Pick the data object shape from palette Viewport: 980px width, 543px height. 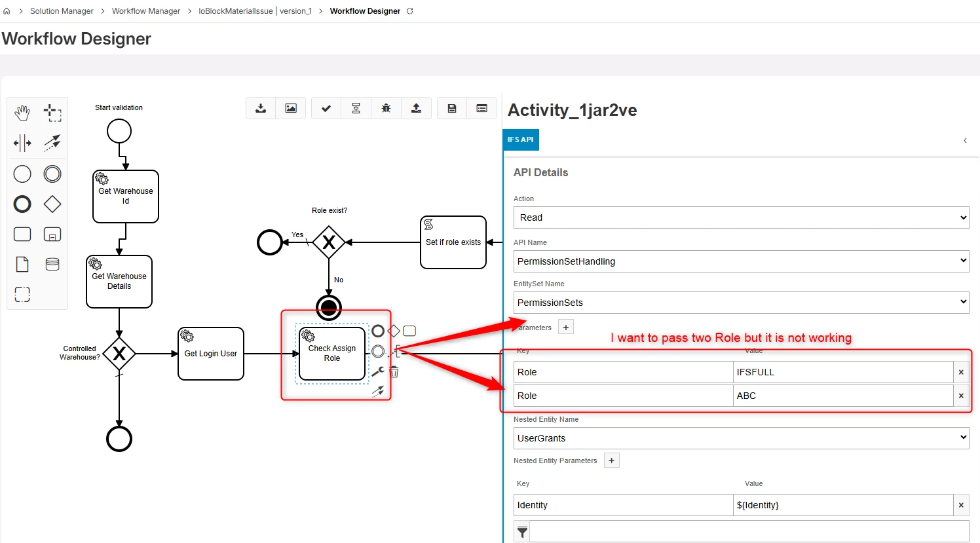click(22, 264)
